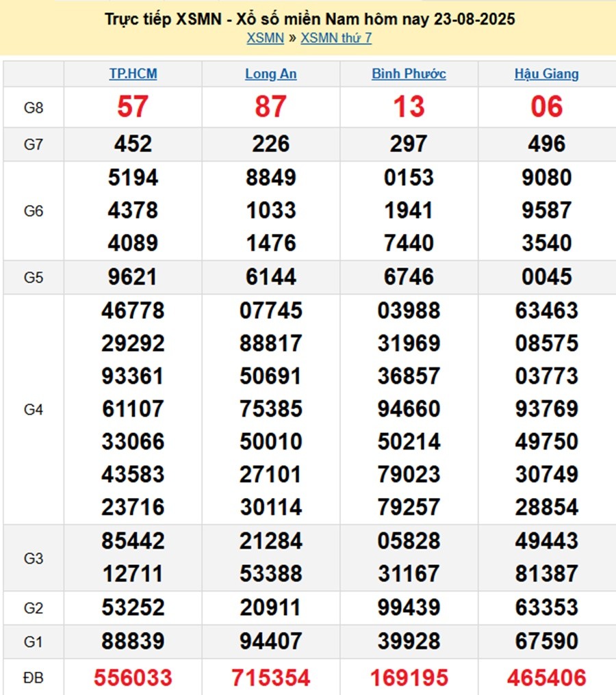Image resolution: width=616 pixels, height=695 pixels.
Task: Click the page title with date 23-08-2025
Action: tap(309, 19)
